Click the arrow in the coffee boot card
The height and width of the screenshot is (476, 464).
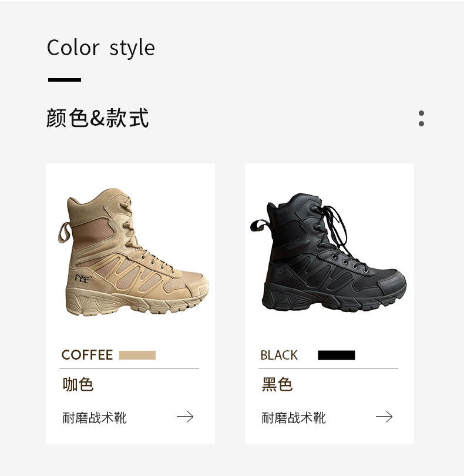pyautogui.click(x=185, y=417)
